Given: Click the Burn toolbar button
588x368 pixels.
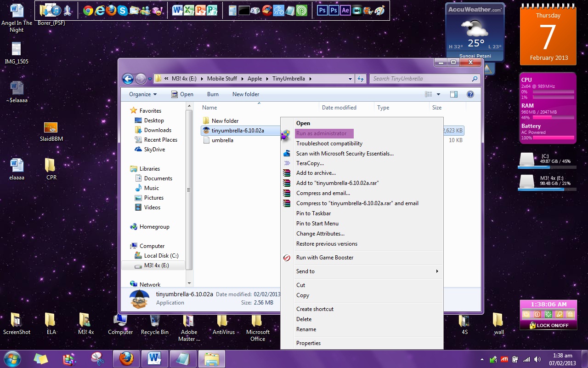Looking at the screenshot, I should [213, 94].
